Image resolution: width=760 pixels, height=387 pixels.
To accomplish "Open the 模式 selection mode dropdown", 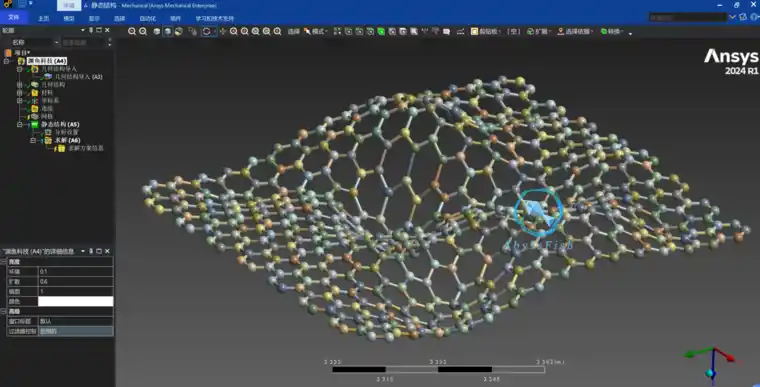I will coord(315,32).
